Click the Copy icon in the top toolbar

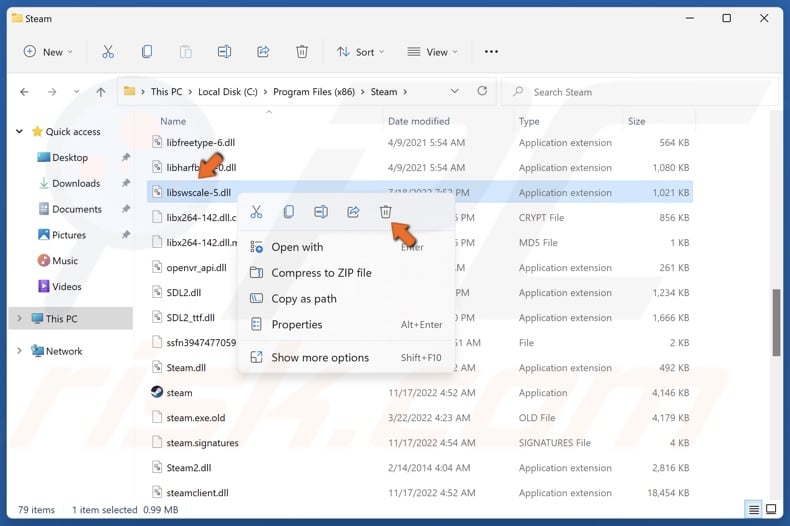pos(147,51)
